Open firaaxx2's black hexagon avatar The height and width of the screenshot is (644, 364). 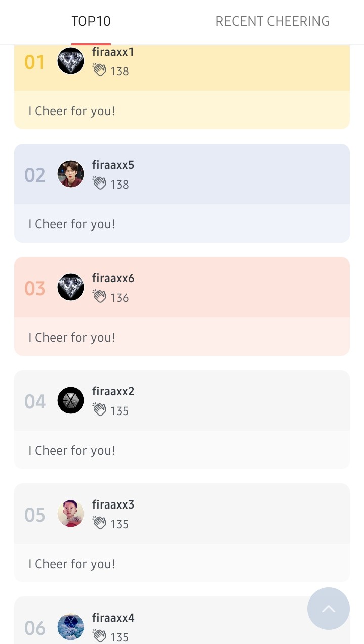(x=71, y=400)
